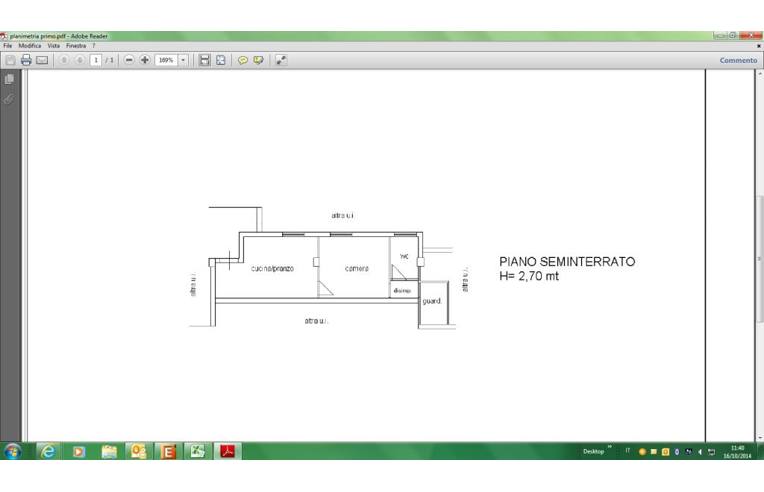Click the zoom out minus button
Screen dimensions: 764x492
point(129,60)
